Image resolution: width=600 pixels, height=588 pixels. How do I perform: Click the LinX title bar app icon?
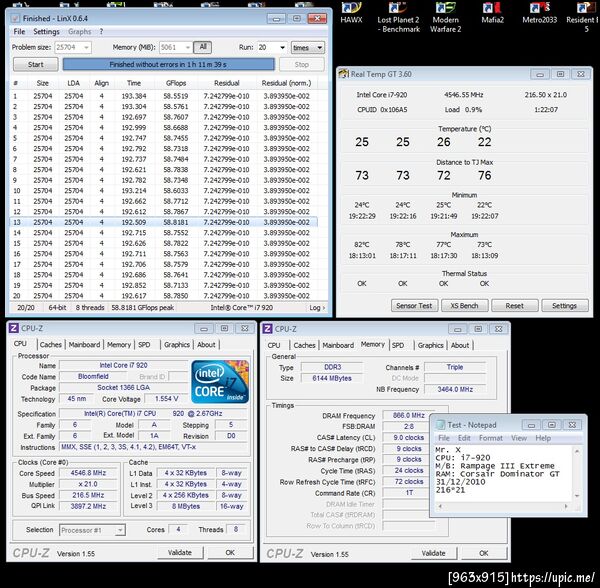pyautogui.click(x=15, y=18)
